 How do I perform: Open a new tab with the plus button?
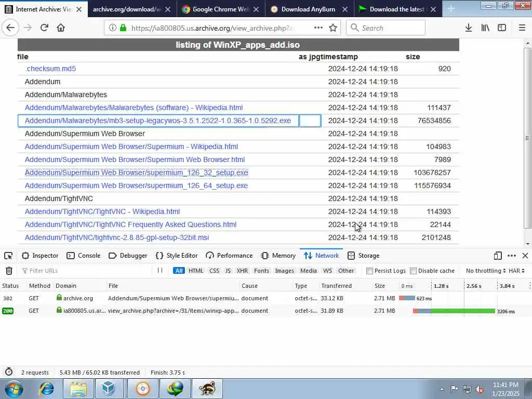(x=451, y=9)
